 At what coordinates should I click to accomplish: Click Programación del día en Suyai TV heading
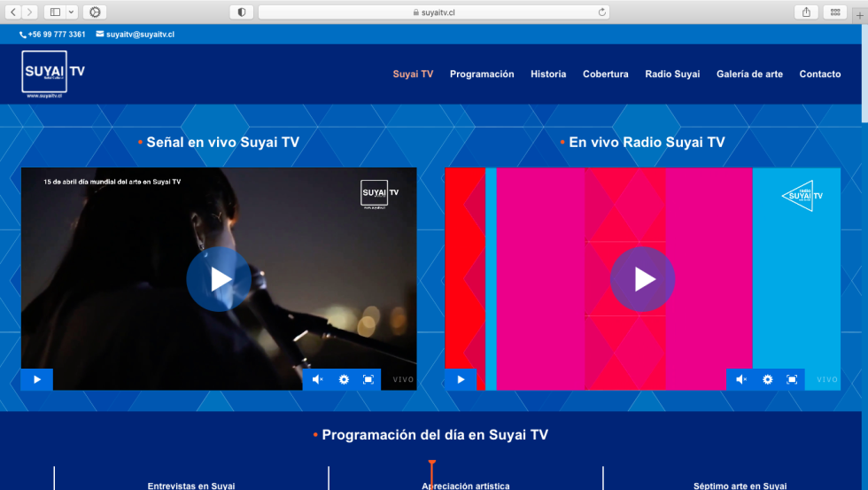click(435, 435)
